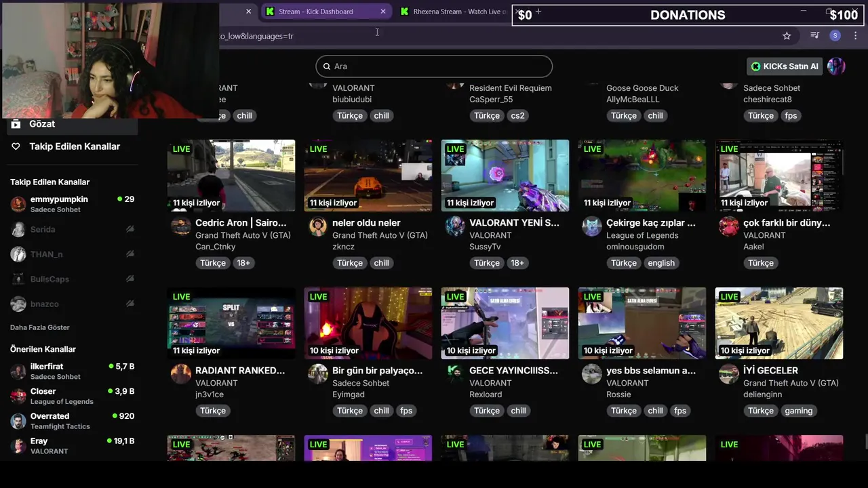This screenshot has width=868, height=488.
Task: Open emmypumpkin channel in followed list
Action: coord(72,204)
